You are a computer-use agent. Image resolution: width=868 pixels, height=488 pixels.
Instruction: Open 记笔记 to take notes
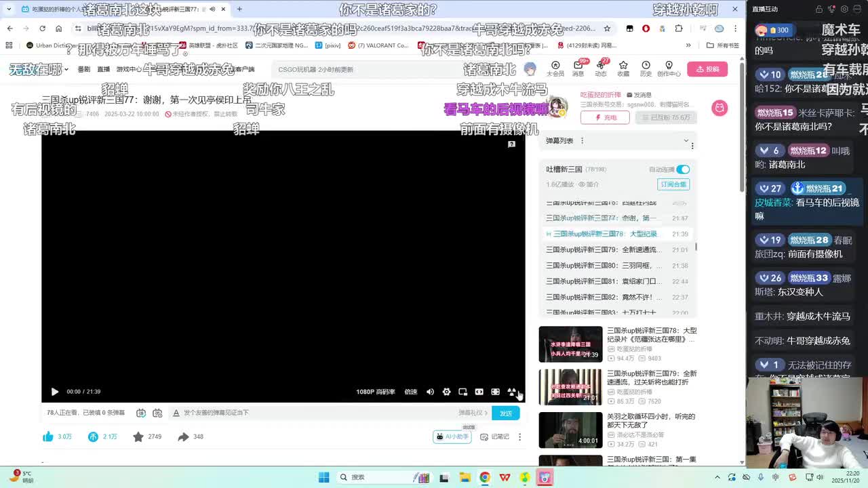tap(494, 436)
